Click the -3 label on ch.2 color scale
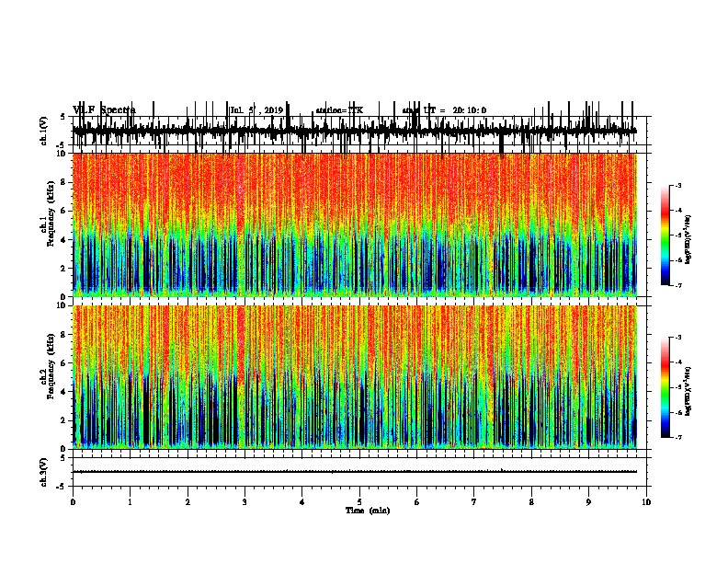The width and height of the screenshot is (728, 563). point(677,338)
